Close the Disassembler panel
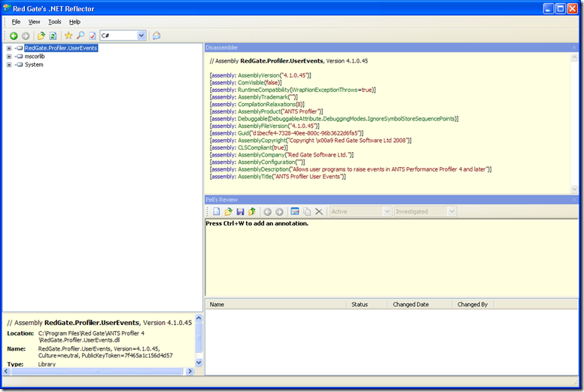The height and width of the screenshot is (392, 584). pyautogui.click(x=574, y=48)
